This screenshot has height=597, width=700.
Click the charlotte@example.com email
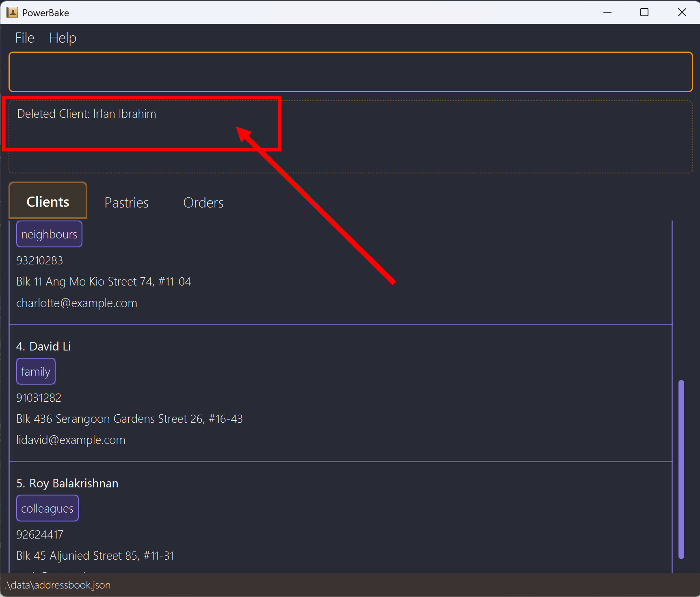[x=77, y=303]
